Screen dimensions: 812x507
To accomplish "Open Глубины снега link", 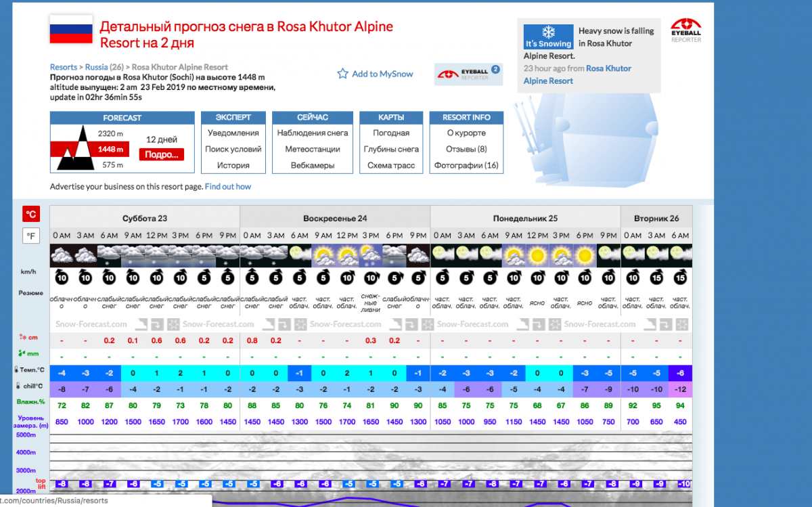I will (391, 149).
